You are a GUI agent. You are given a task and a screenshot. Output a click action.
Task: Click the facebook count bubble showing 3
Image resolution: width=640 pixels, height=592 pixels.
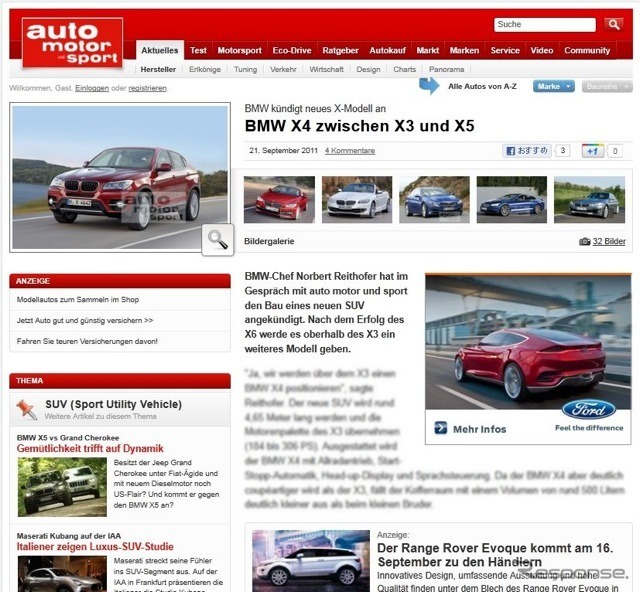pyautogui.click(x=562, y=151)
